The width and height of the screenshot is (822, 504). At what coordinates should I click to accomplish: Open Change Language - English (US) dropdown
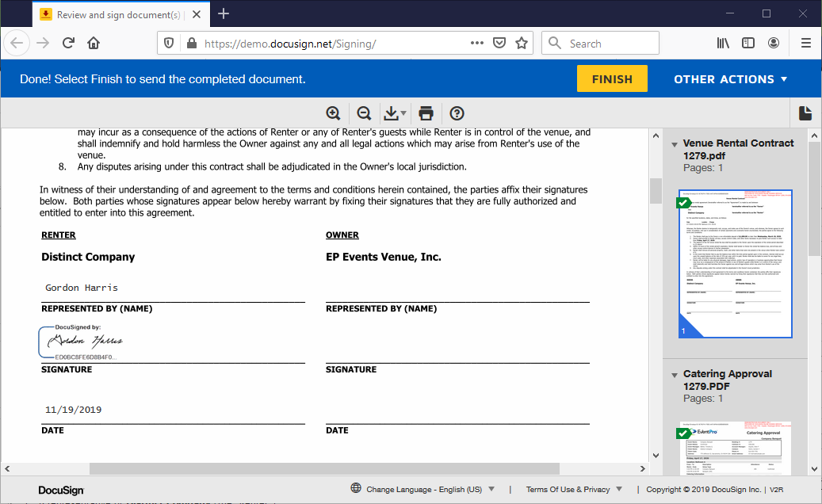click(430, 489)
